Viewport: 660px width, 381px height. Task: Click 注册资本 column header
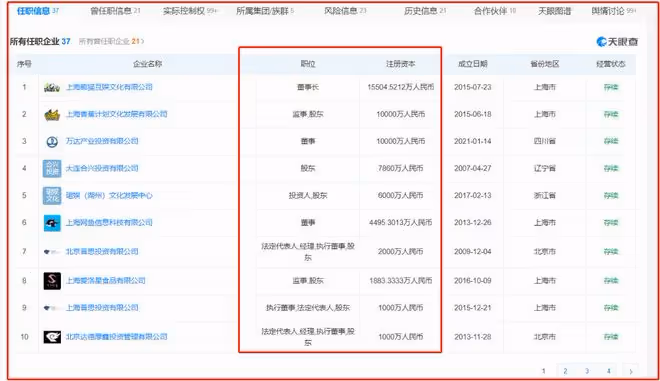400,64
